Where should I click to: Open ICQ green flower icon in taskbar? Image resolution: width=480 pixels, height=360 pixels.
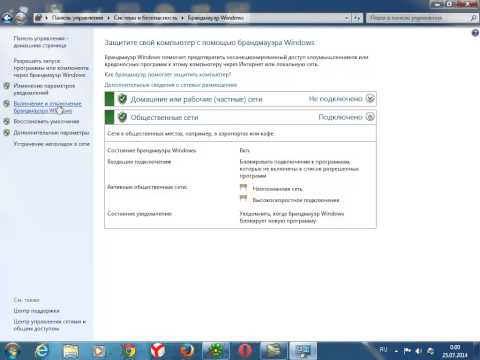tap(216, 351)
